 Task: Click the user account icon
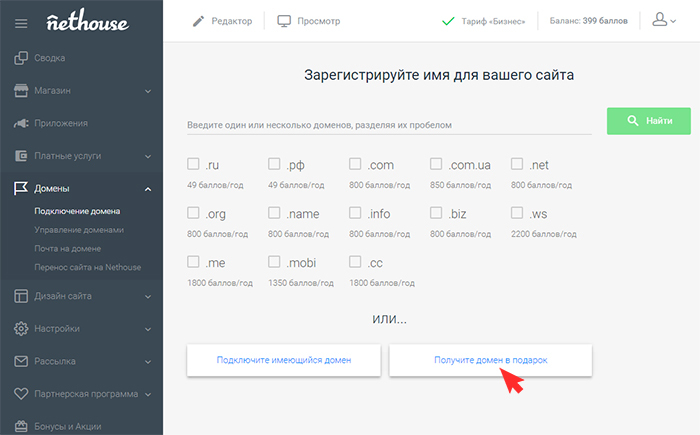[x=659, y=20]
